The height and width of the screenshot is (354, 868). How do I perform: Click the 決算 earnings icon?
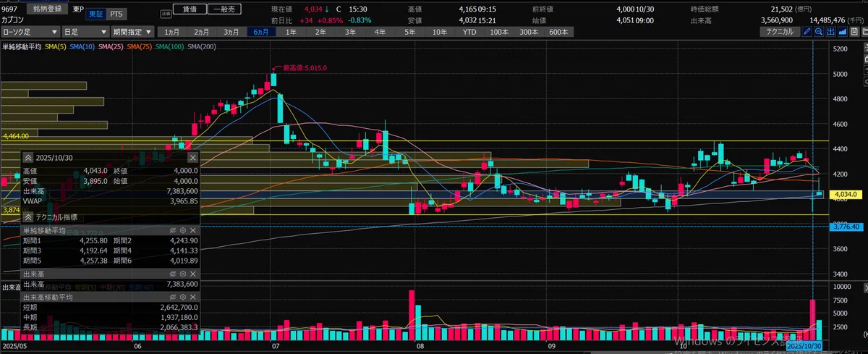[x=166, y=14]
